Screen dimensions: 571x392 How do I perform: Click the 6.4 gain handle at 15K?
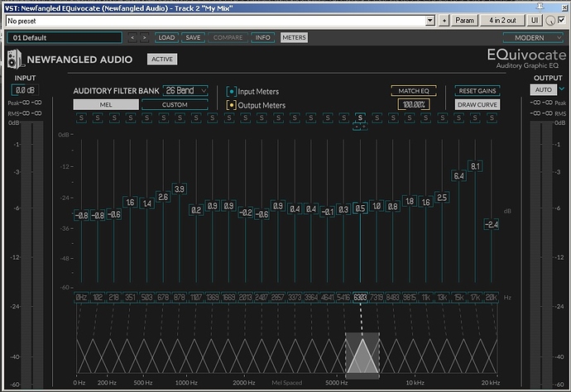tap(458, 176)
